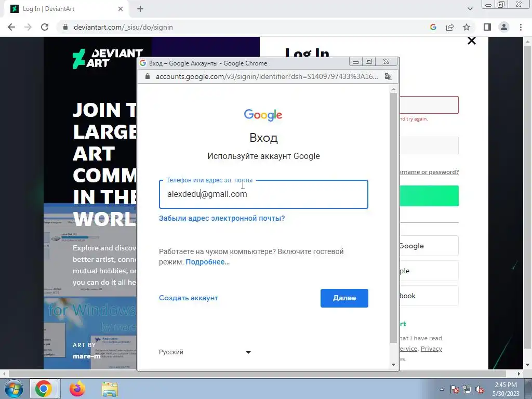Launch Firefox from the taskbar
The image size is (532, 399).
tap(77, 389)
